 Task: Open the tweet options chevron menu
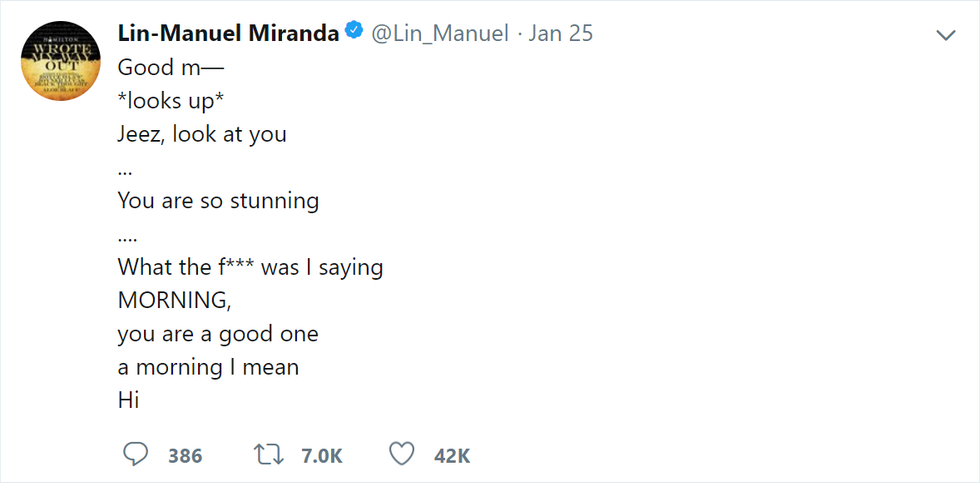(x=945, y=35)
